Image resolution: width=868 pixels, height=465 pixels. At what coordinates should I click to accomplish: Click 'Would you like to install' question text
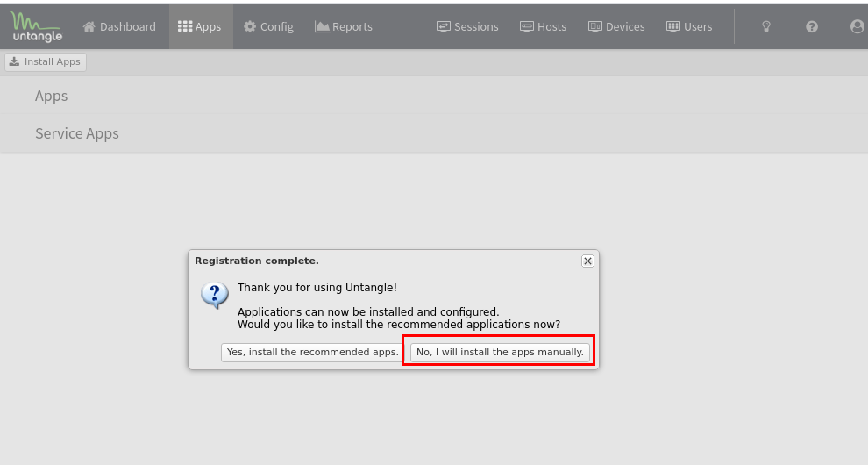pyautogui.click(x=399, y=325)
